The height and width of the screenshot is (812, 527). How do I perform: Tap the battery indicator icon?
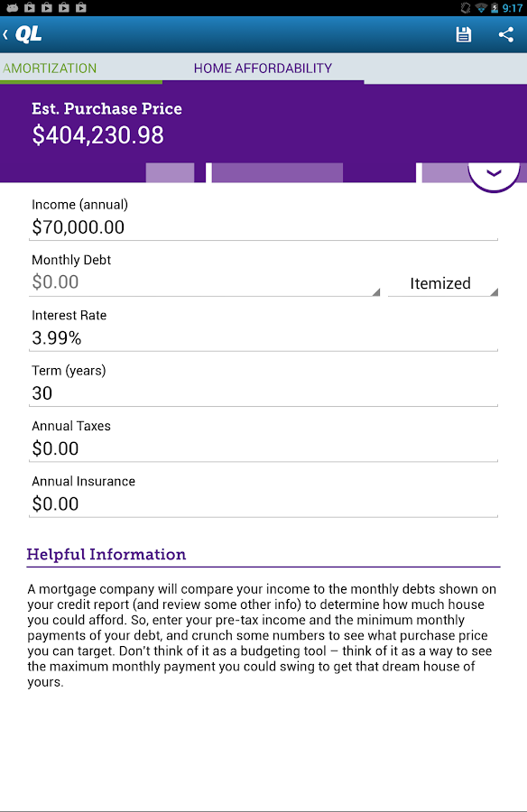[x=495, y=8]
